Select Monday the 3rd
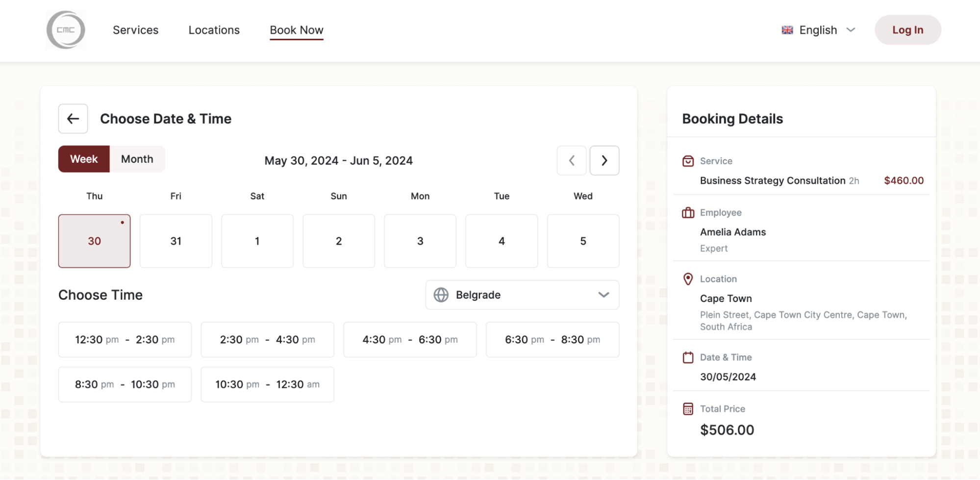Screen dimensions: 980x480 coord(420,241)
